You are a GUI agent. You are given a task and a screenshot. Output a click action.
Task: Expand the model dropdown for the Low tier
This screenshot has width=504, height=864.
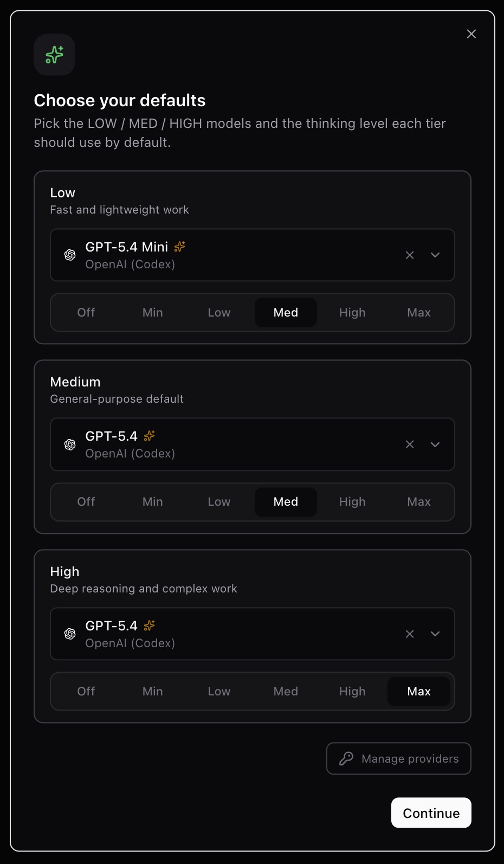click(x=435, y=255)
